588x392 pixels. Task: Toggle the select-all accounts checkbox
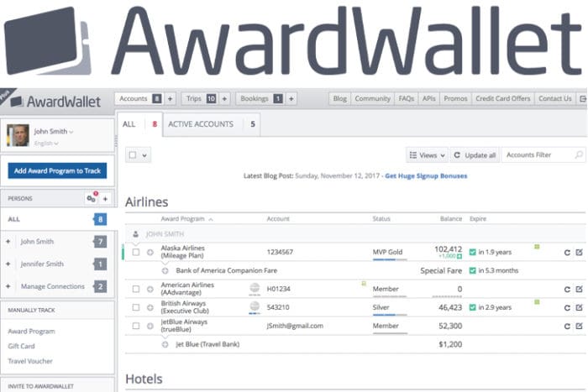click(x=133, y=154)
